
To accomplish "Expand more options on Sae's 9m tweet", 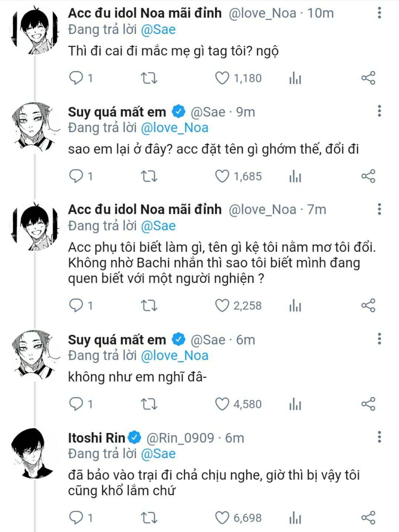I will pyautogui.click(x=379, y=111).
